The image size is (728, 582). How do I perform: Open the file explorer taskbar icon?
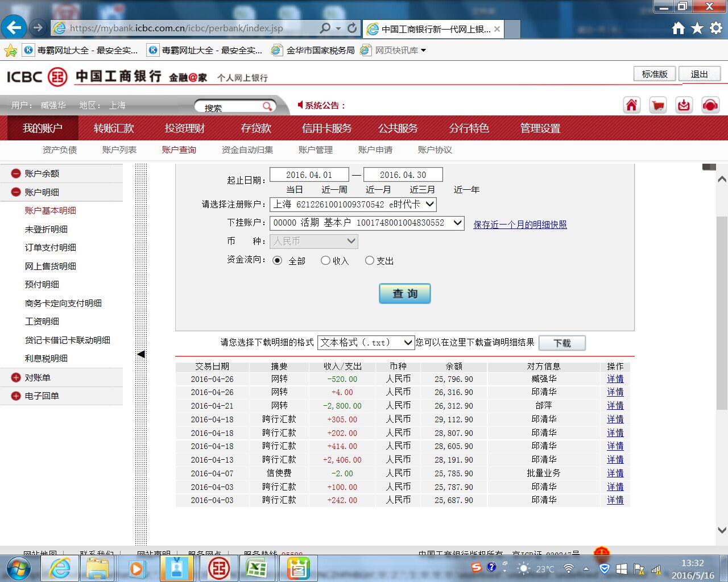click(x=97, y=568)
